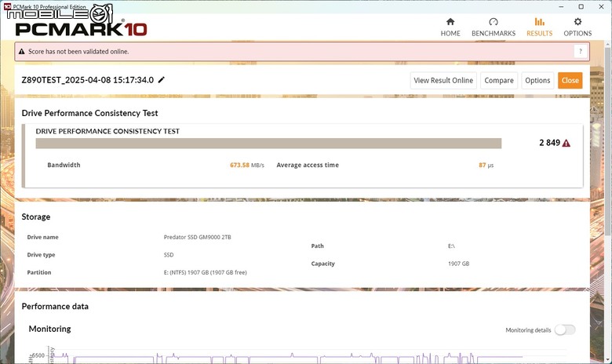Click the average access time value 87 µs
The image size is (612, 364).
[x=486, y=165]
